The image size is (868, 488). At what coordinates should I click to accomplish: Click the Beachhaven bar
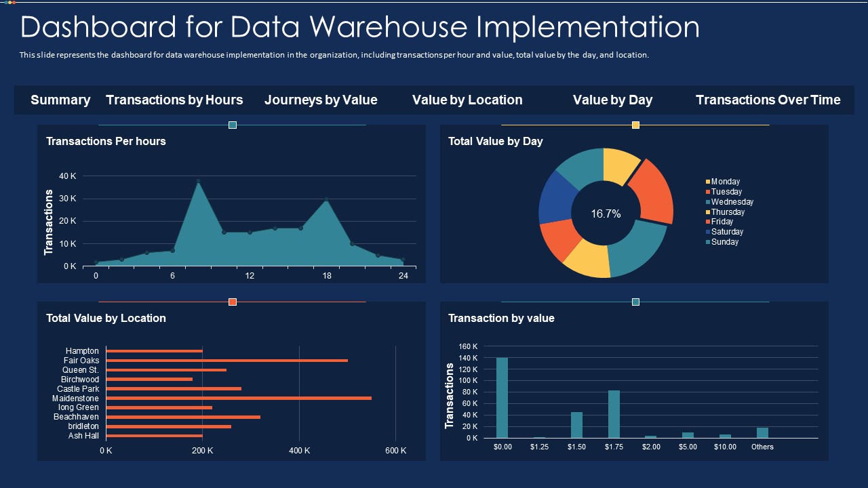point(183,417)
